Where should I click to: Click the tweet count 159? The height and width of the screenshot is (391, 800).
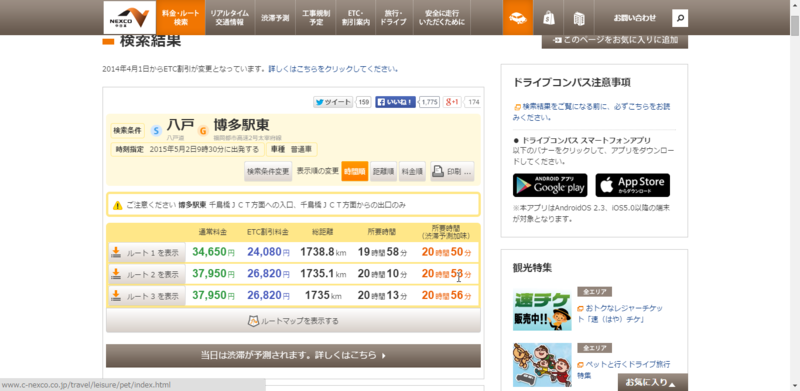(363, 102)
